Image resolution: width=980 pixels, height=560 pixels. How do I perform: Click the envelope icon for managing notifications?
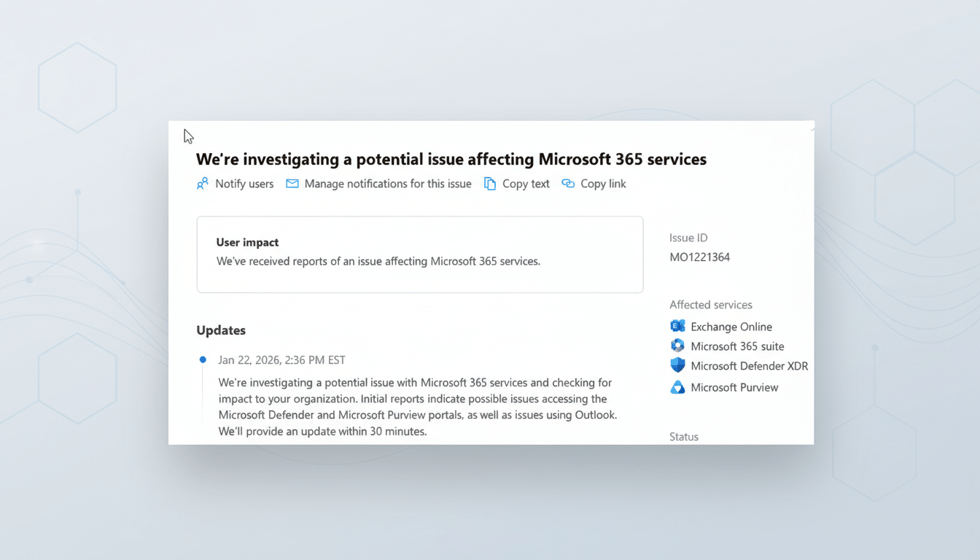coord(292,184)
